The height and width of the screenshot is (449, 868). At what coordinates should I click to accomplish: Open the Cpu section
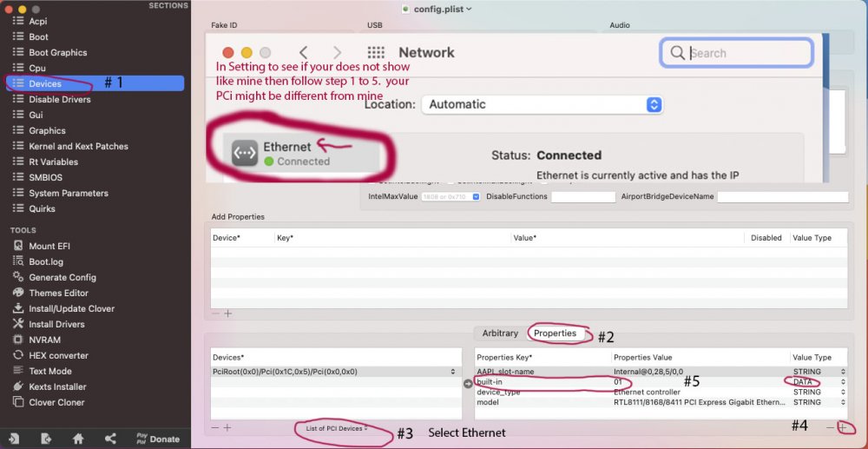tap(37, 68)
